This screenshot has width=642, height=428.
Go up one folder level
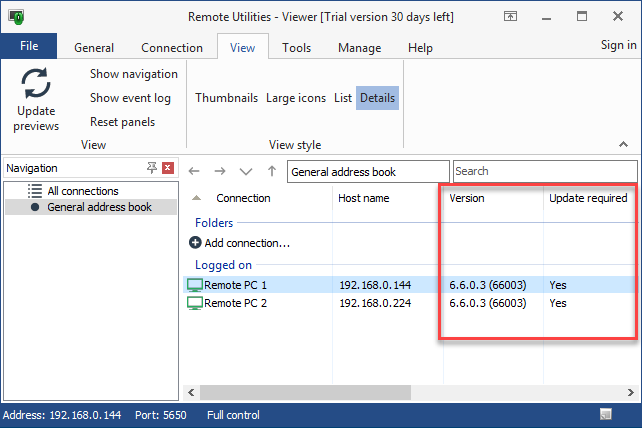coord(271,172)
